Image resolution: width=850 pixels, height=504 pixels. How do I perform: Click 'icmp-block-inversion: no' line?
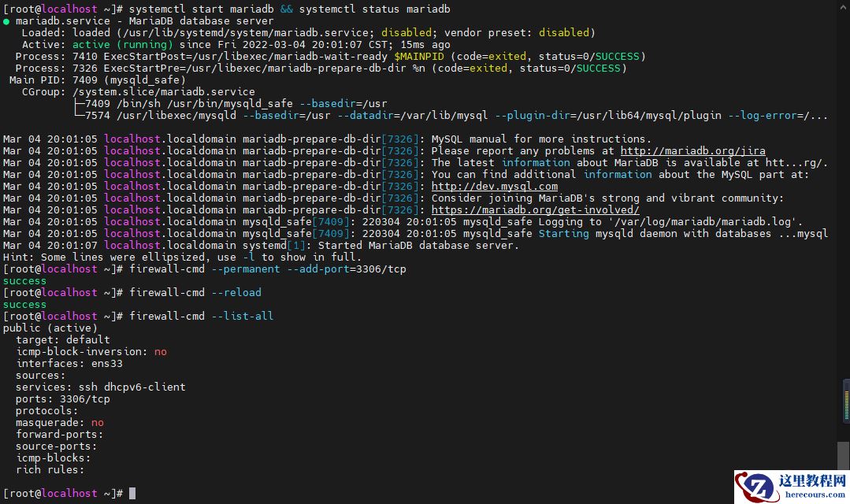[91, 352]
